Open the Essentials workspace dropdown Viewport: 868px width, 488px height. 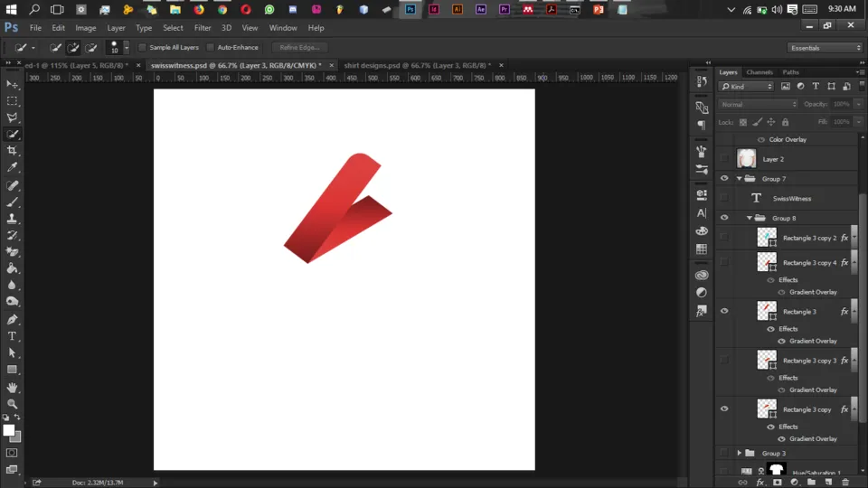(x=825, y=48)
